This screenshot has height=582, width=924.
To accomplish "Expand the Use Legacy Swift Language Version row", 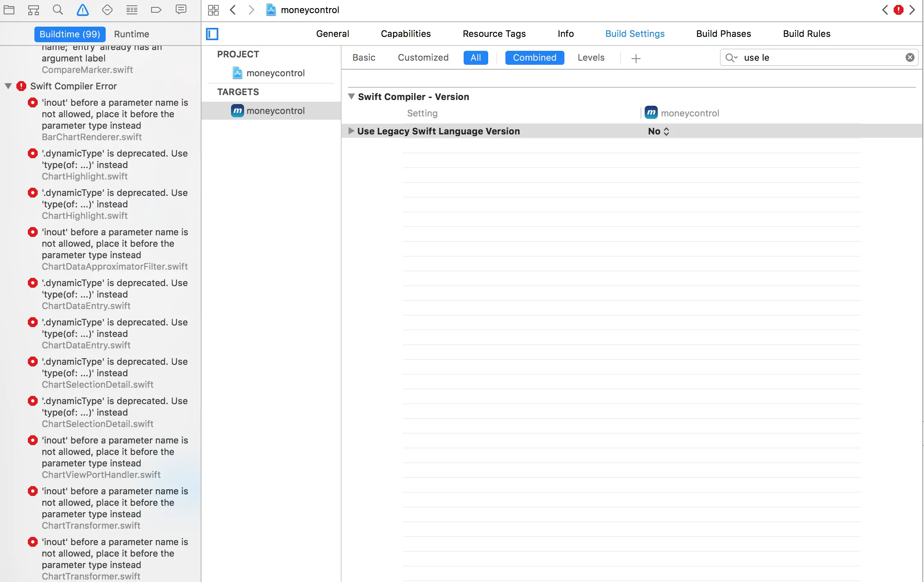I will (351, 131).
